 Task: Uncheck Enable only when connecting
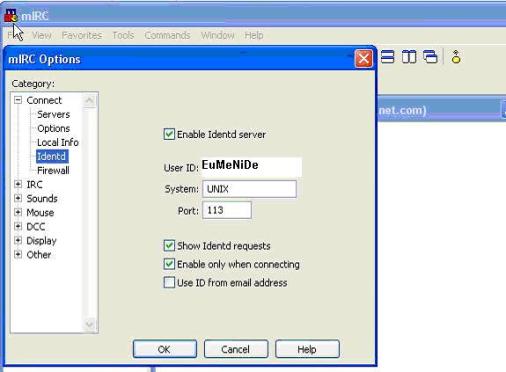(169, 264)
